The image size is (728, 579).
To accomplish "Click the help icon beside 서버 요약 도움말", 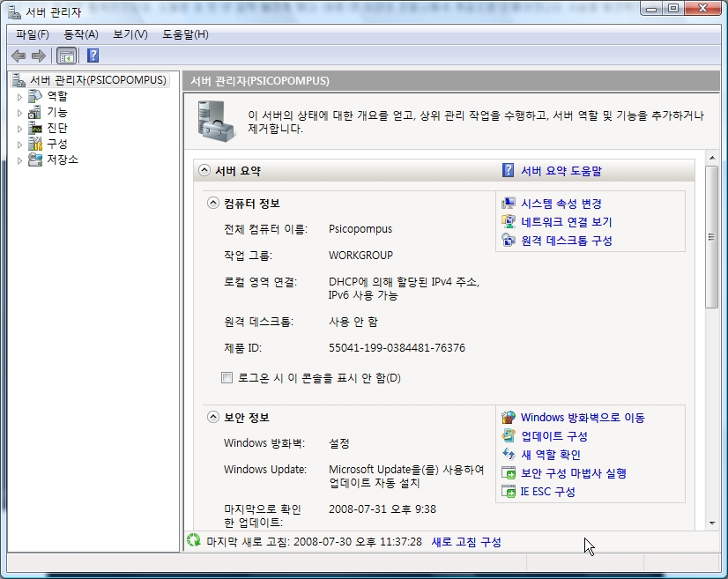I will [508, 170].
